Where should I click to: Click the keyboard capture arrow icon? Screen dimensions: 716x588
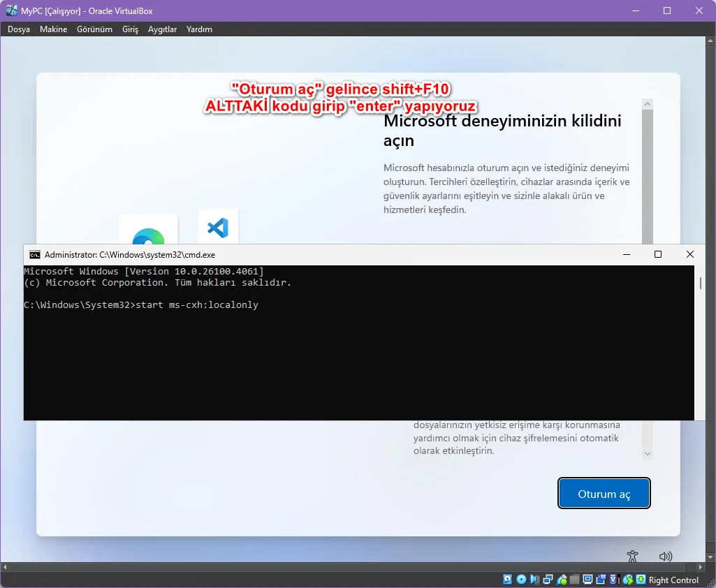click(x=641, y=580)
